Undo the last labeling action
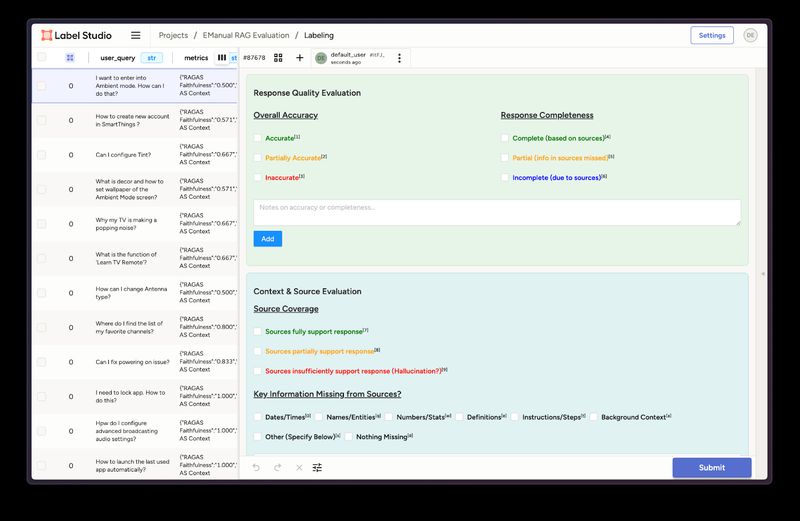 click(x=256, y=467)
